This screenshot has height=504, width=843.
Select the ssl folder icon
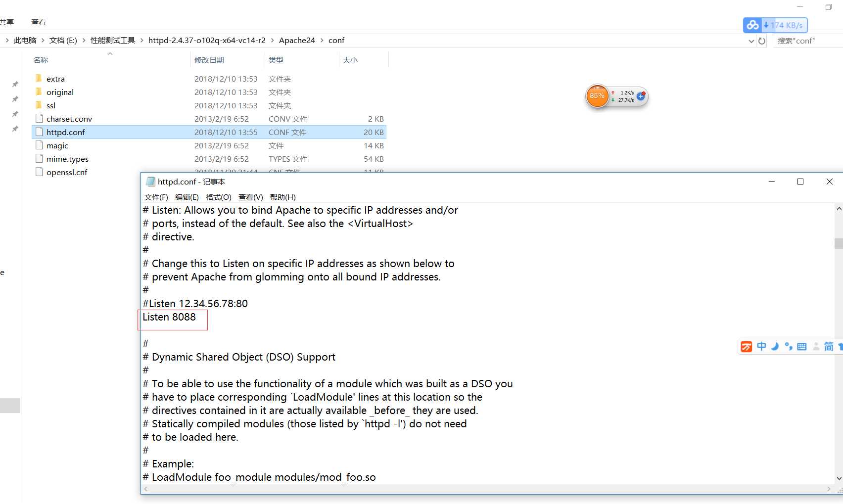point(39,105)
